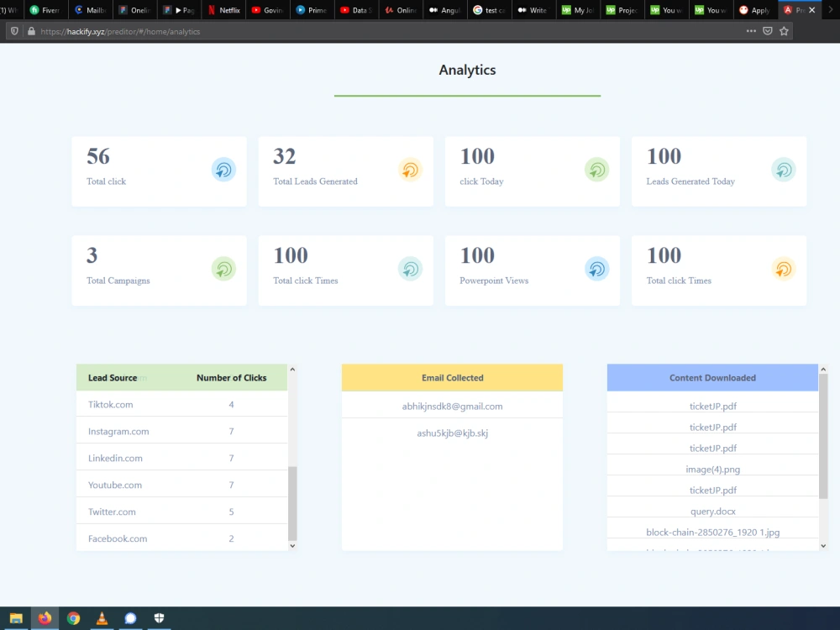Show more tabs with the arrow
The image size is (840, 630).
tap(831, 9)
